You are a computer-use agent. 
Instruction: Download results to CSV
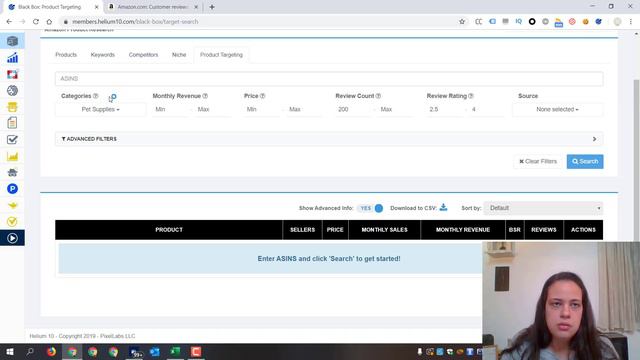coord(443,208)
